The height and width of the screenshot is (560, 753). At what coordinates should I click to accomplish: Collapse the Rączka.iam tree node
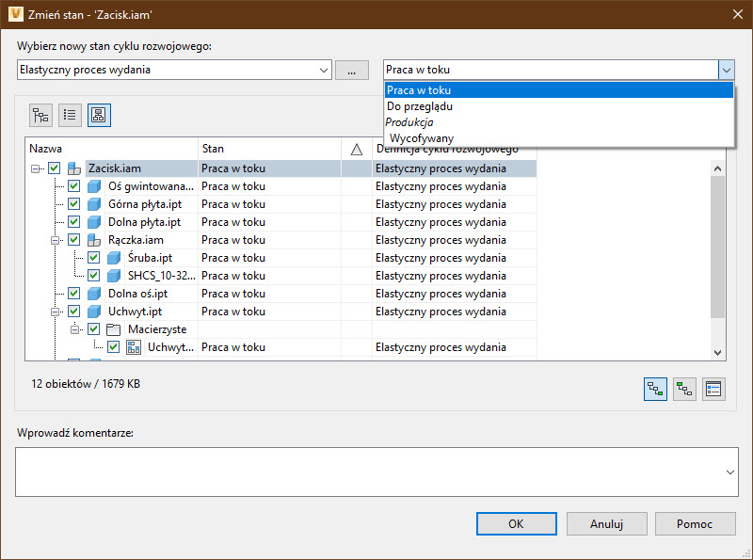point(55,240)
